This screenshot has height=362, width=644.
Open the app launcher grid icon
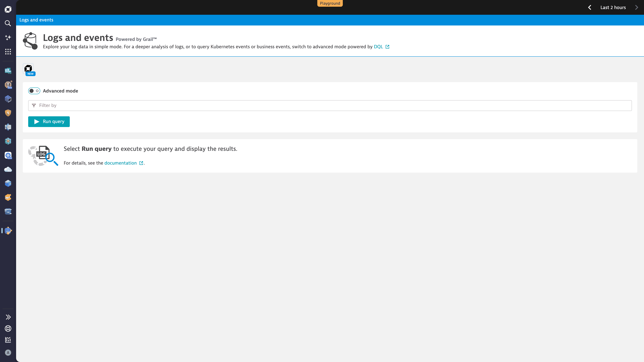tap(8, 52)
